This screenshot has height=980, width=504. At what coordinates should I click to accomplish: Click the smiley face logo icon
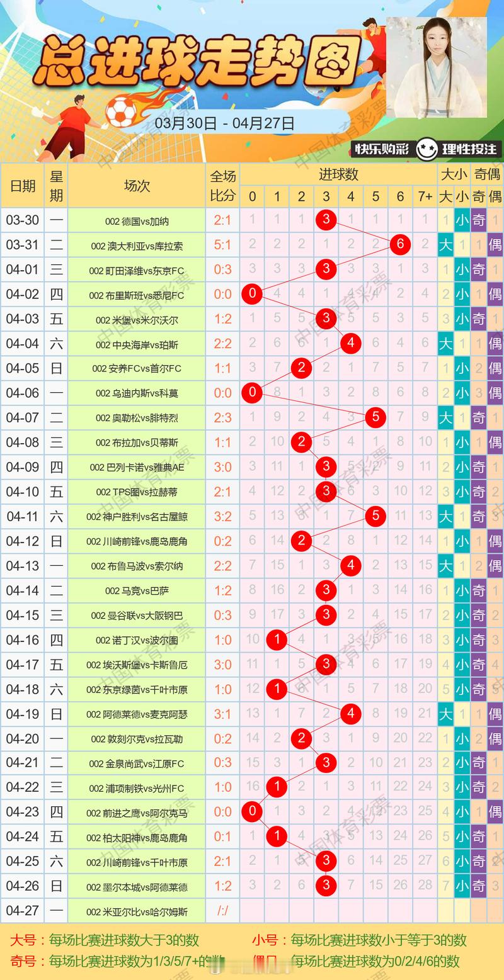[427, 149]
